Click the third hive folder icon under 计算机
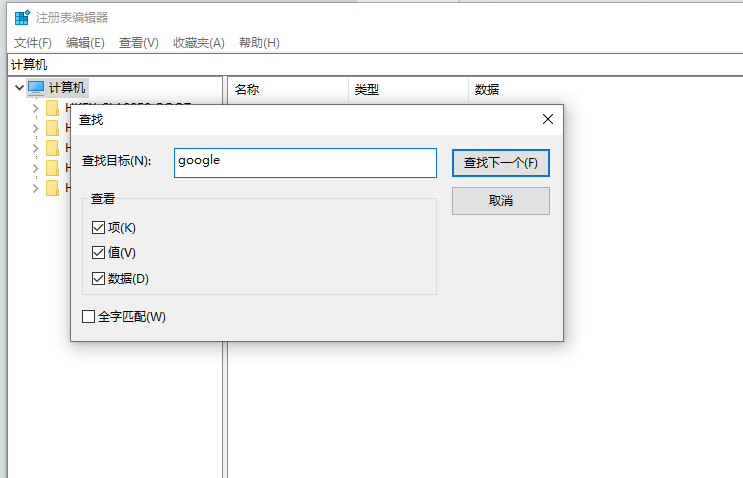Viewport: 743px width, 478px height. tap(53, 148)
